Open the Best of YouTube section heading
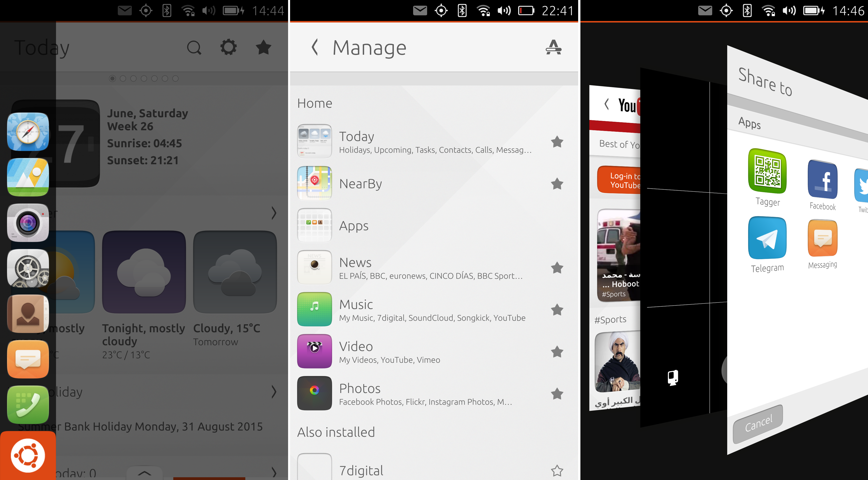 [x=619, y=144]
